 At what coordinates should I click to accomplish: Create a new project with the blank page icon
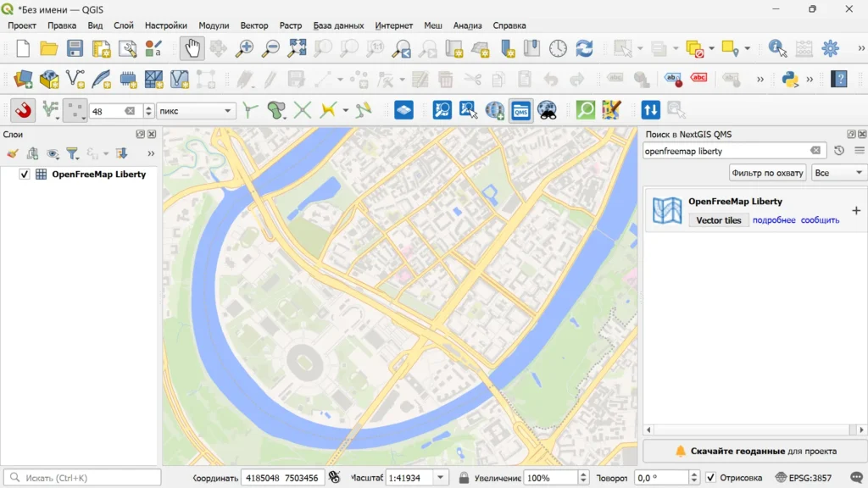[x=23, y=48]
